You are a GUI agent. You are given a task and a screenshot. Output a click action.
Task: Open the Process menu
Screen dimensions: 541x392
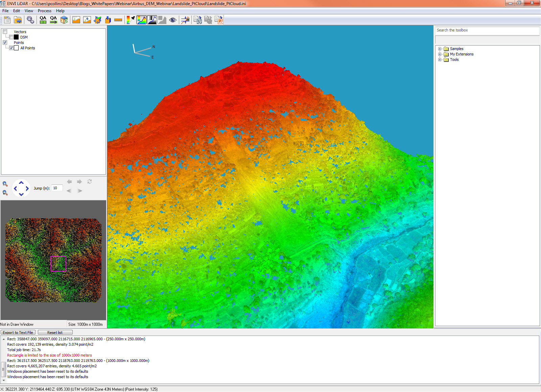pos(44,11)
